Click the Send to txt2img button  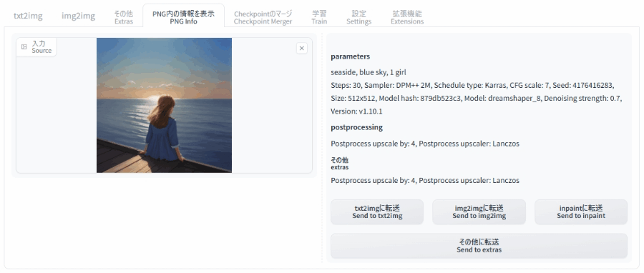[377, 212]
